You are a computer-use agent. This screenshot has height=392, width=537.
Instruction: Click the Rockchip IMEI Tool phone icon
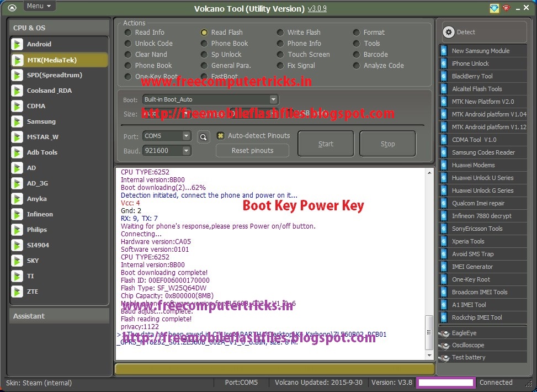pos(444,317)
